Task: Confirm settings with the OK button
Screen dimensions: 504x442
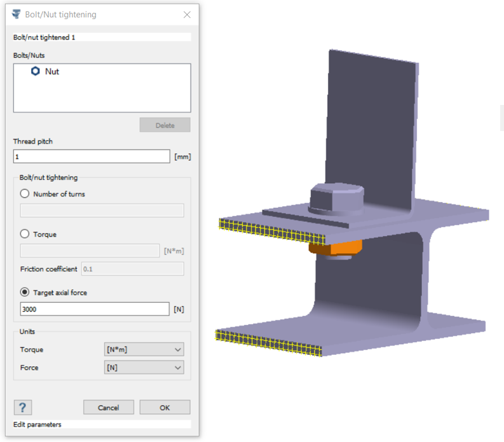Action: coord(165,408)
